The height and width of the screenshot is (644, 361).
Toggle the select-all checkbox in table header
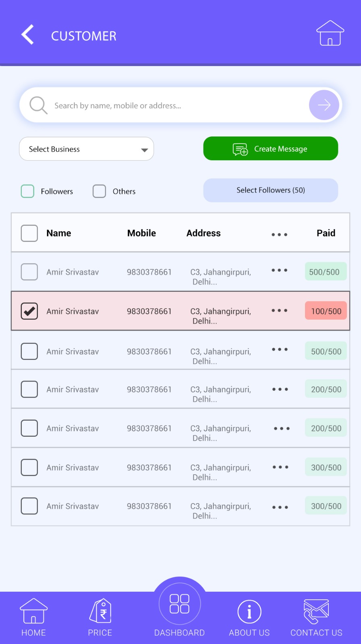click(29, 233)
